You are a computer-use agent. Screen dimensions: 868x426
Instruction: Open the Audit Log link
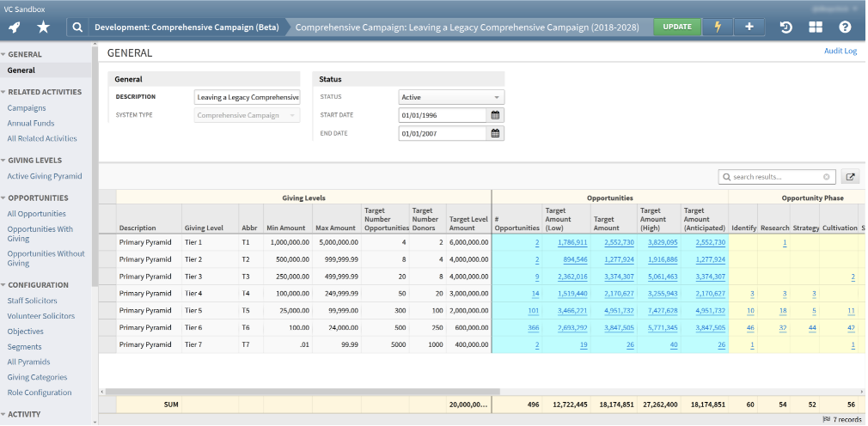click(x=840, y=52)
